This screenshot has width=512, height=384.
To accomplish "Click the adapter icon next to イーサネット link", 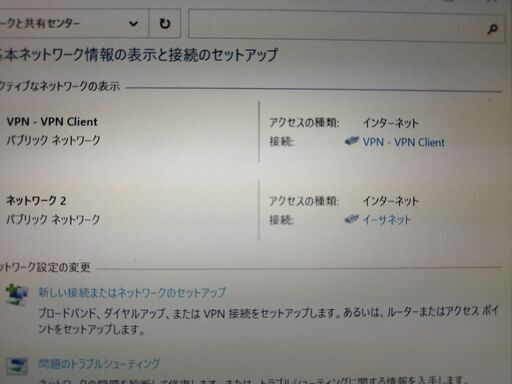I will (x=351, y=219).
